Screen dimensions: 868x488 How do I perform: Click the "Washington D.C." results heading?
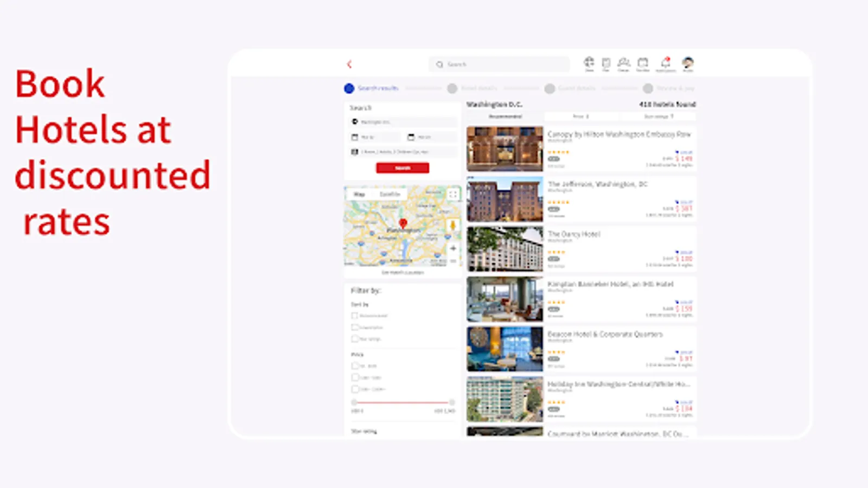click(494, 104)
